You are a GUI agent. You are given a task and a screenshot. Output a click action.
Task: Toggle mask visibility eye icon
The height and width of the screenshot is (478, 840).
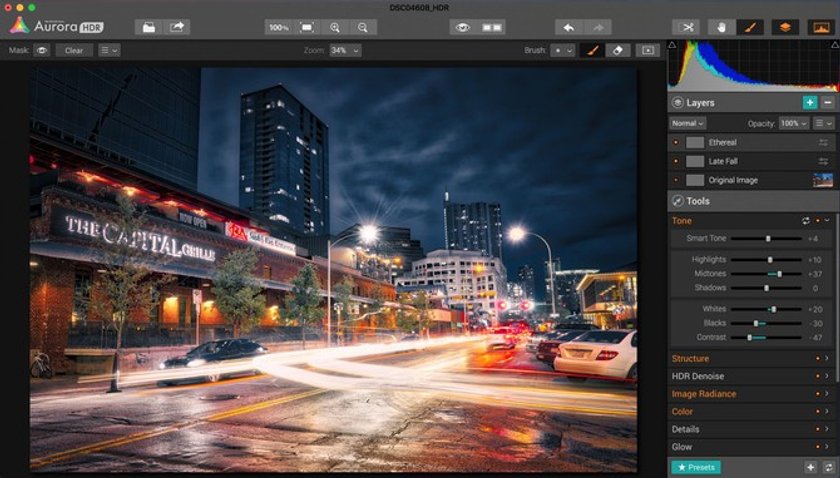click(42, 50)
